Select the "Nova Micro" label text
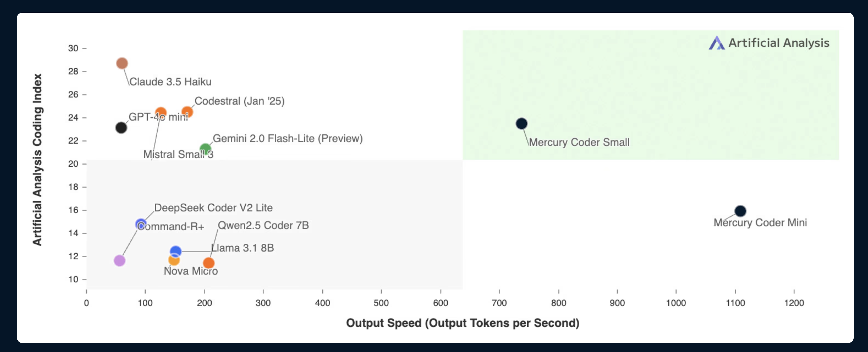868x352 pixels. (191, 271)
